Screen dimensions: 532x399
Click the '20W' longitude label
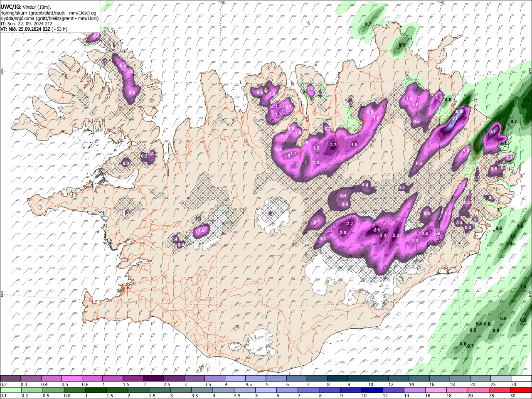pos(221,2)
